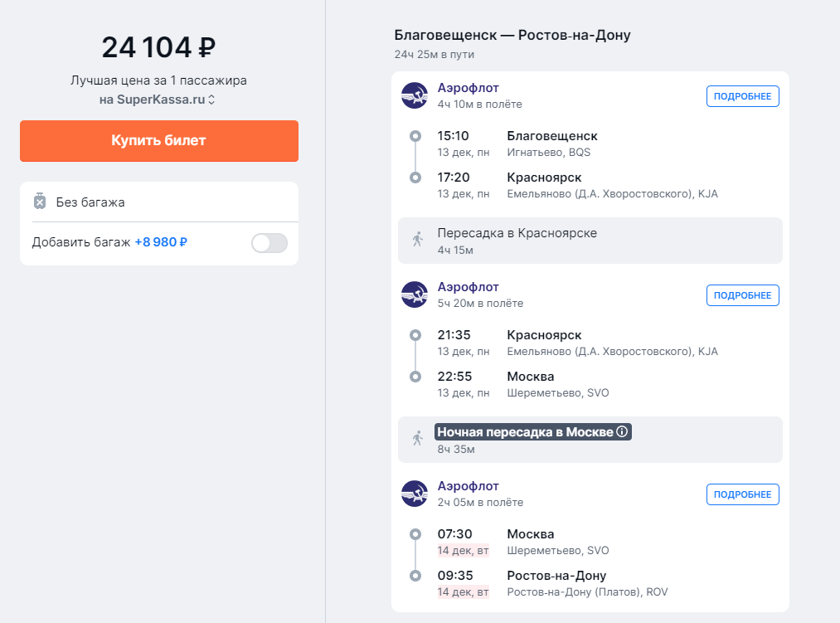Expand details for the Krasnoyarsk–Moscow flight

pos(742,295)
